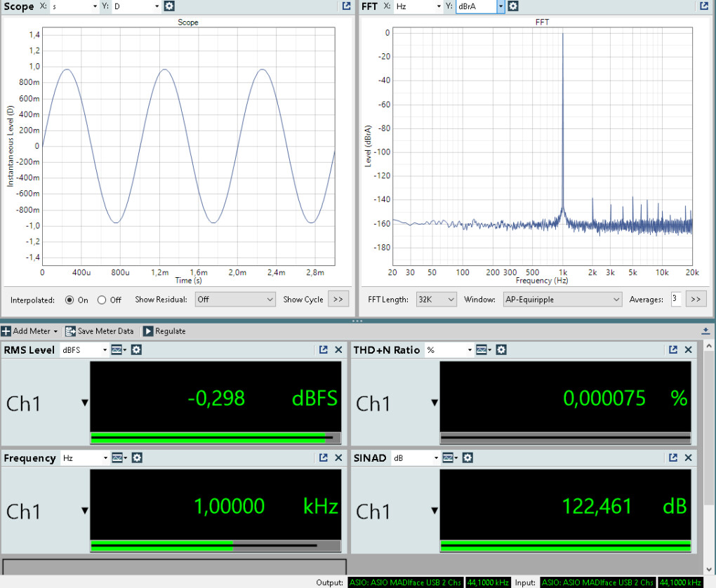Pop out the THD+N Ratio meter
Screen dimensions: 716x588
click(673, 349)
